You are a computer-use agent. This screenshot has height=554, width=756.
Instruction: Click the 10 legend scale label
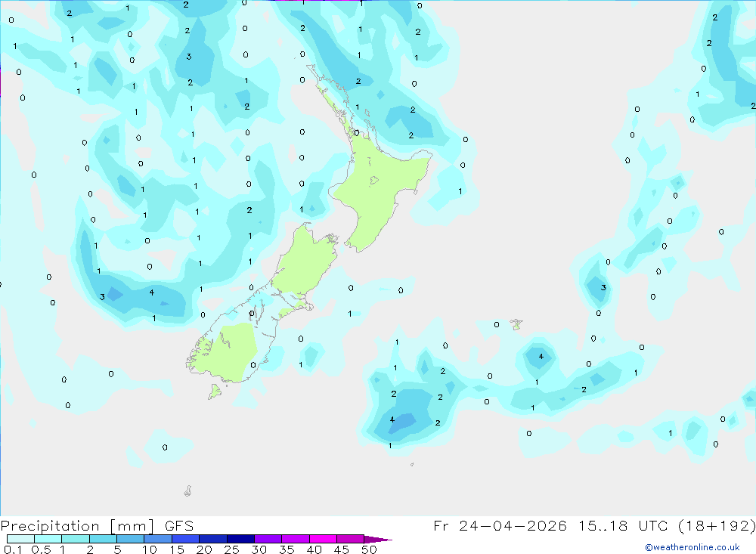tap(150, 549)
